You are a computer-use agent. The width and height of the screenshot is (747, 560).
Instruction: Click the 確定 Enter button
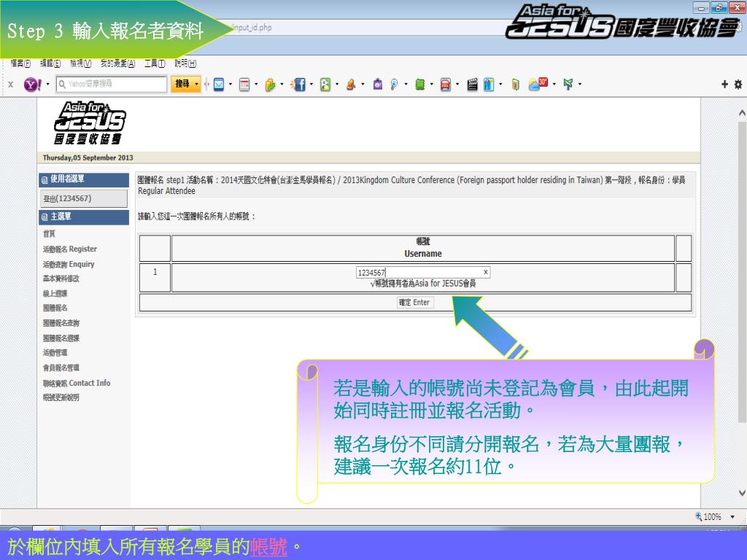[414, 303]
